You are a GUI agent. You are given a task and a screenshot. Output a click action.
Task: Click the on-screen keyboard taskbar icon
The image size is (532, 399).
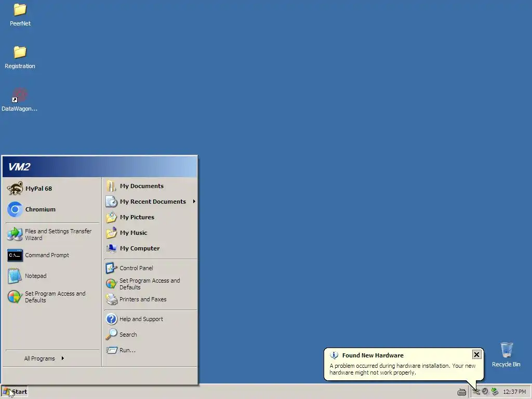click(x=462, y=392)
